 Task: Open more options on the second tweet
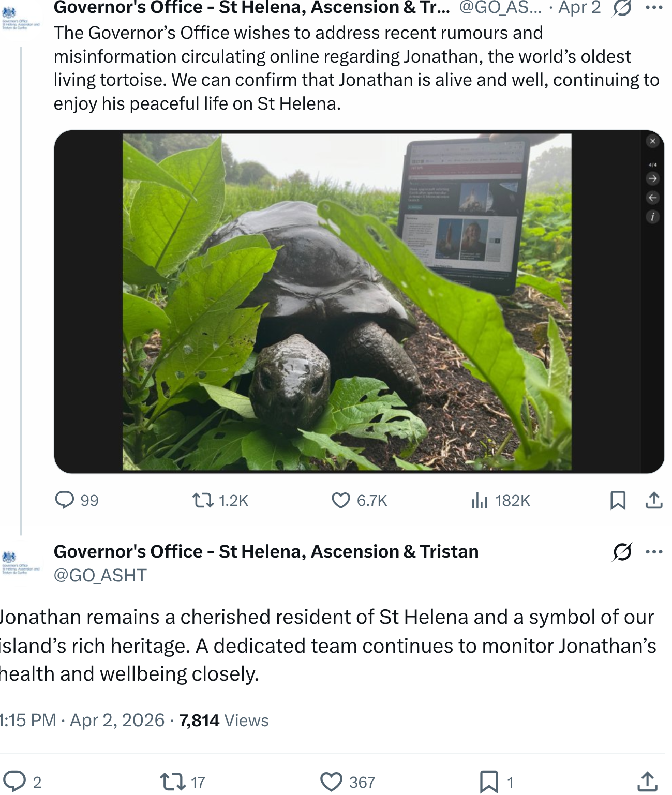point(654,552)
